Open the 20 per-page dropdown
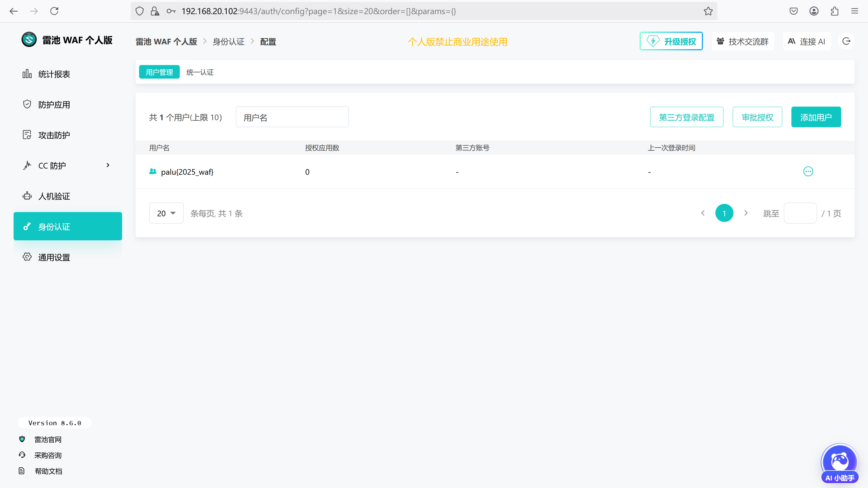Screen dimensions: 868x488 coord(166,213)
